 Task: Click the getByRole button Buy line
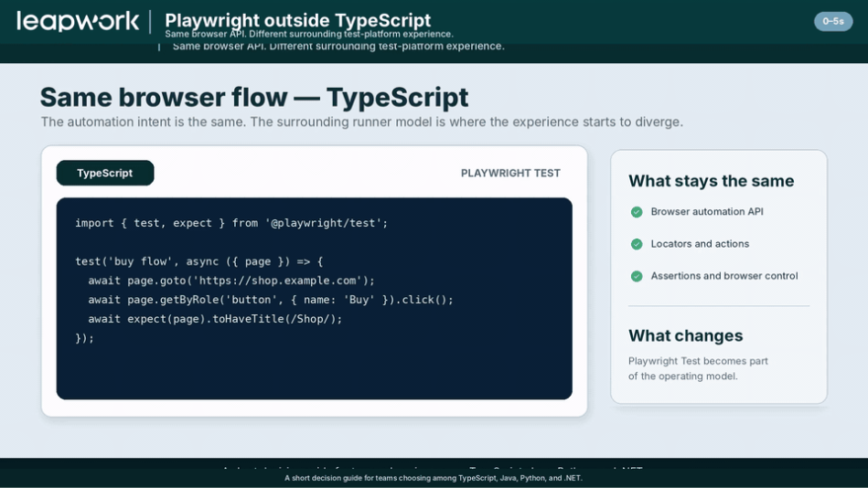[x=270, y=300]
